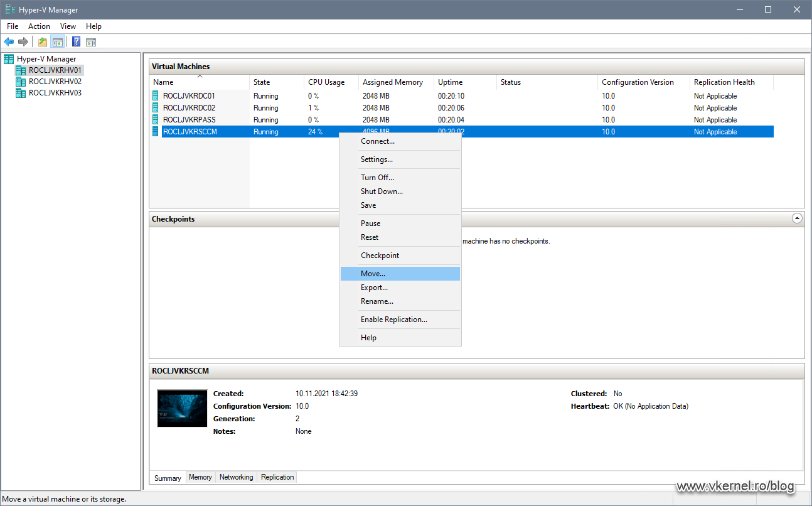Open the Action menu
Screen dimensions: 812x506
click(39, 26)
